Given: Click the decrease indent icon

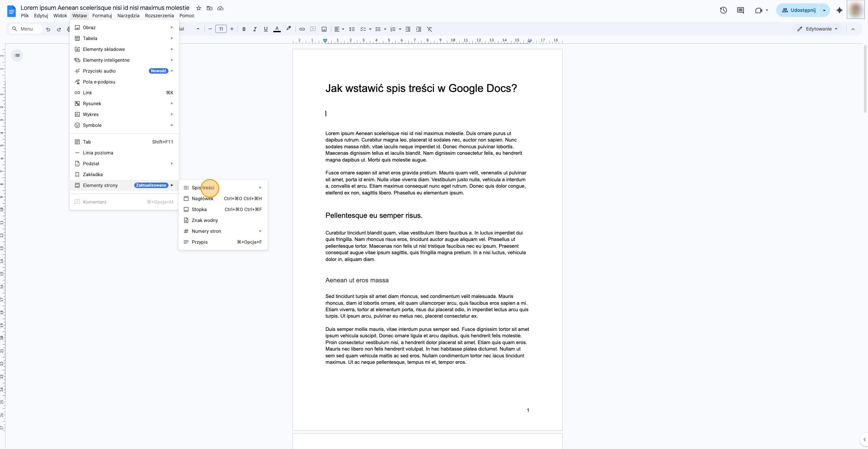Looking at the screenshot, I should tap(408, 29).
